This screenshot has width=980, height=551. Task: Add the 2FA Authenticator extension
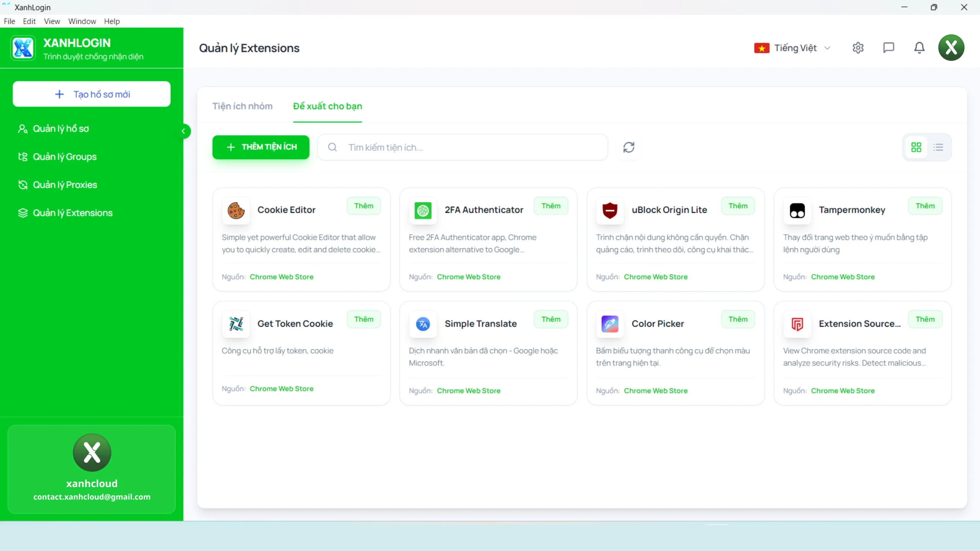(x=551, y=206)
